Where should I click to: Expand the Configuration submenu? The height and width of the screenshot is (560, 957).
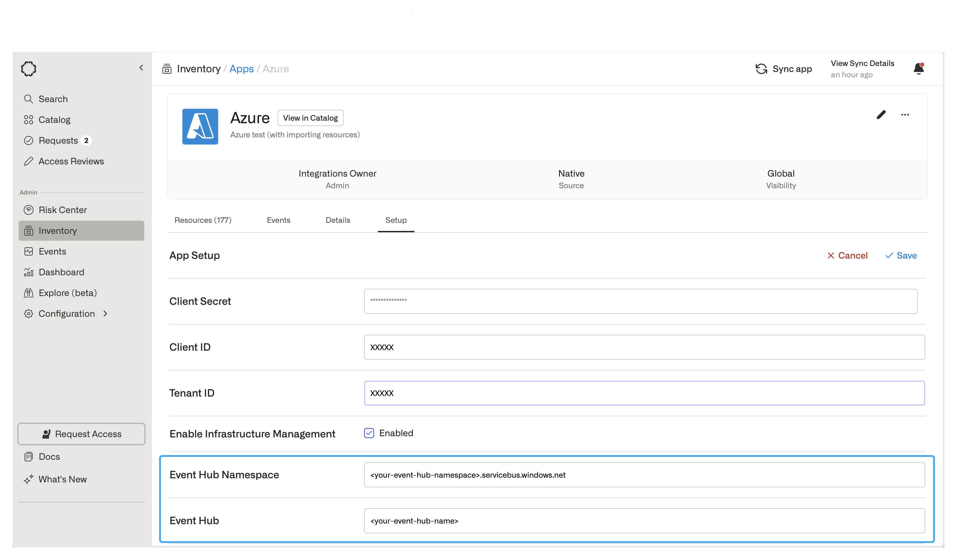coord(105,314)
